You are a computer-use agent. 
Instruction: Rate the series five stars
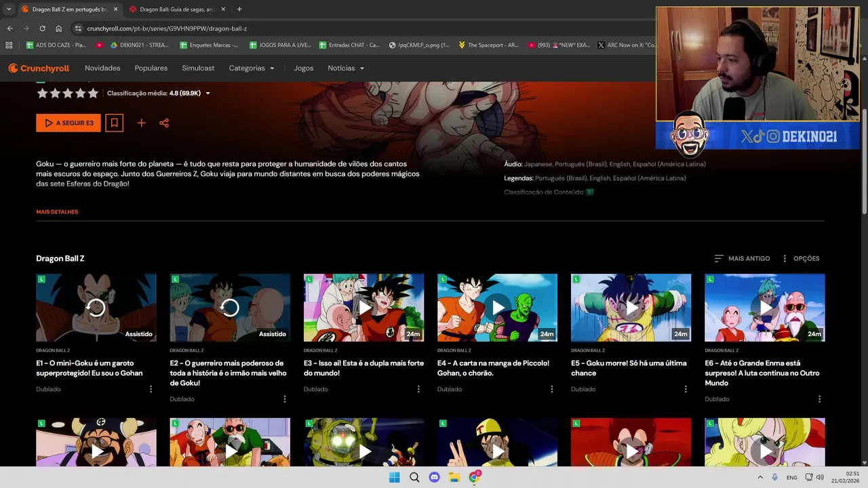(x=93, y=94)
